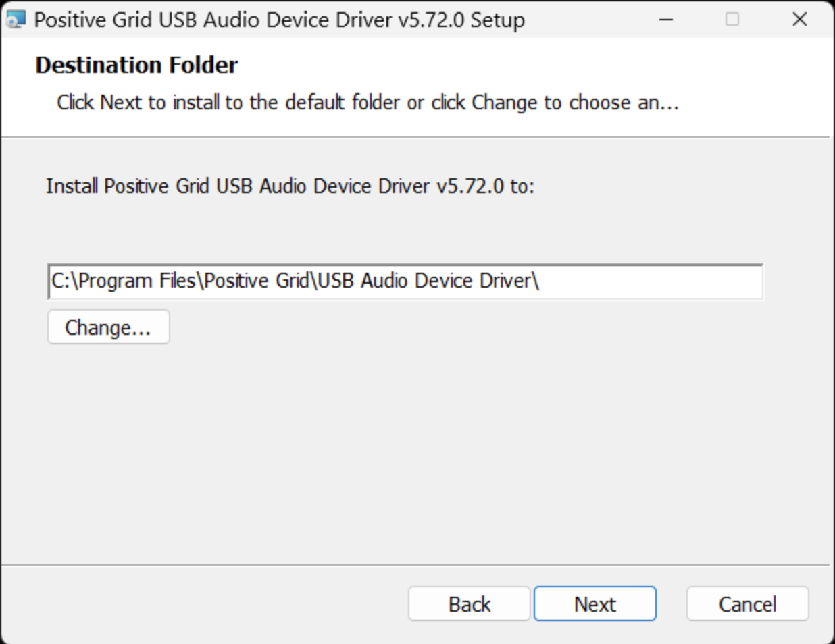
Task: Choose a different folder using Change...
Action: click(x=108, y=327)
